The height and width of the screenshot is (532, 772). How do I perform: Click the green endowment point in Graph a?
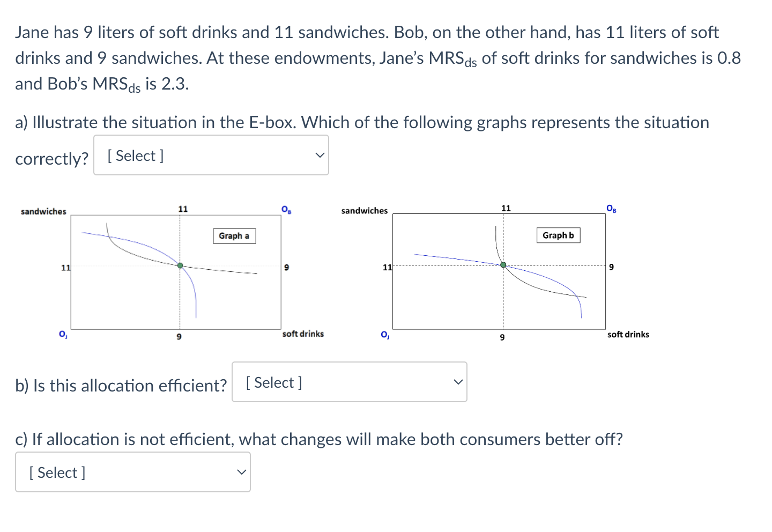tap(179, 264)
